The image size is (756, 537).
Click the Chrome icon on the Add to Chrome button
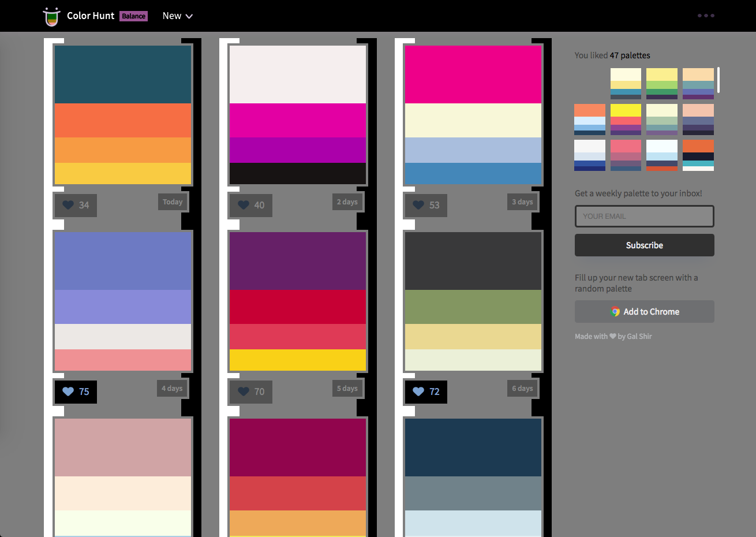615,311
